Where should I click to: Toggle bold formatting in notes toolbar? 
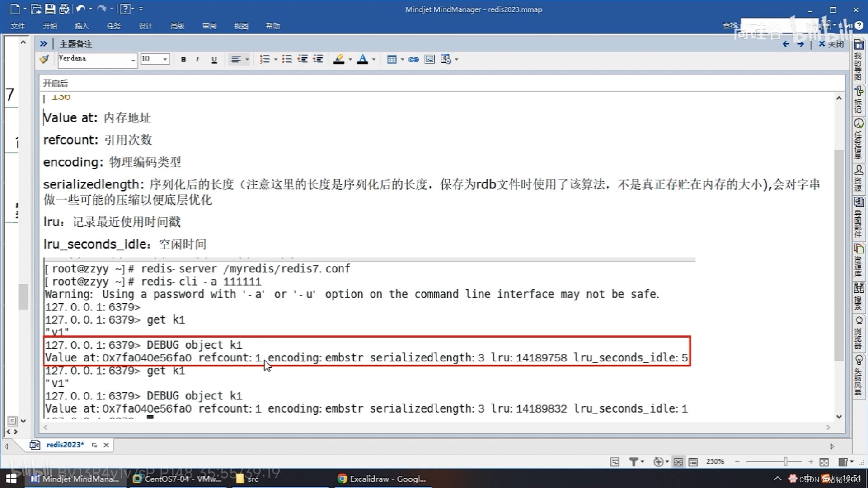click(183, 60)
